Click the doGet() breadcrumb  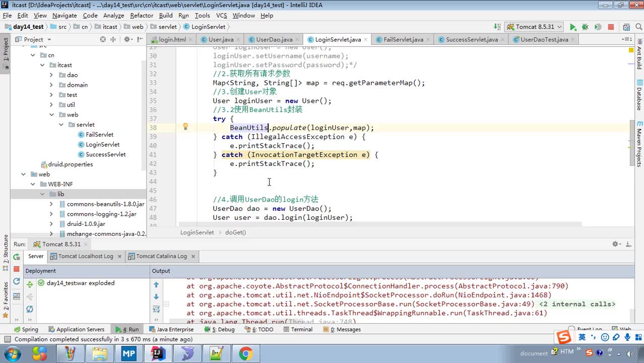coord(235,232)
